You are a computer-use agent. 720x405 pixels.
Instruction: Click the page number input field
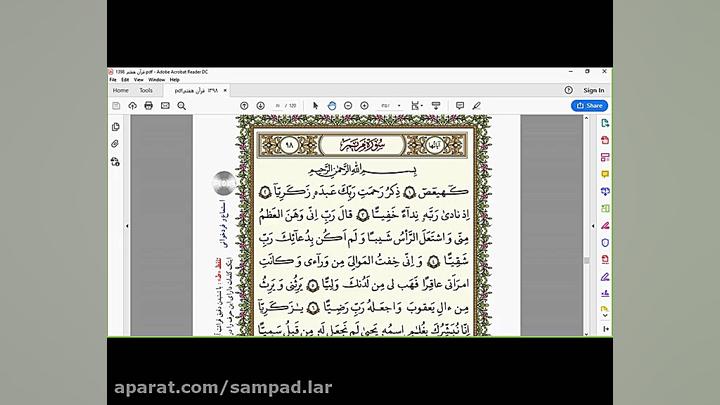point(278,106)
